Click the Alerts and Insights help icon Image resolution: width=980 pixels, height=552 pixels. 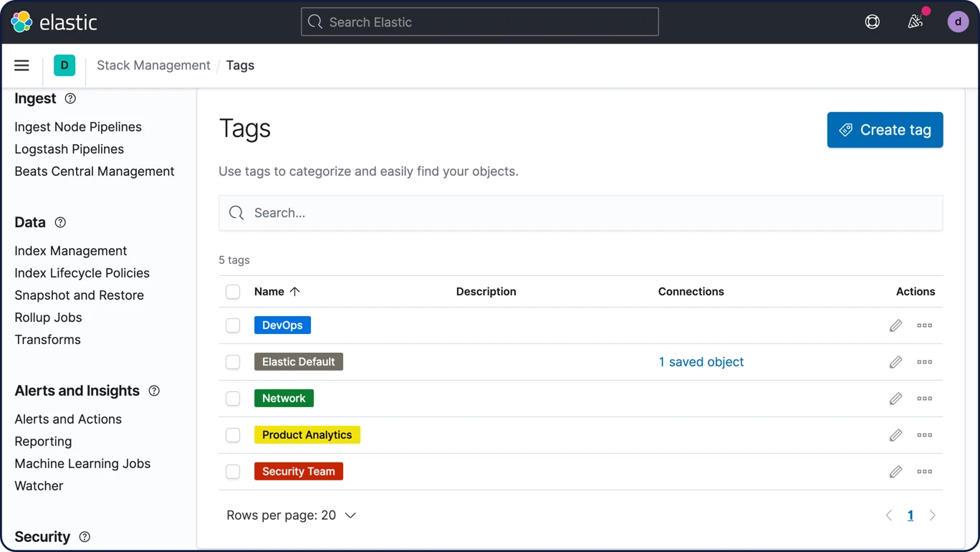154,391
